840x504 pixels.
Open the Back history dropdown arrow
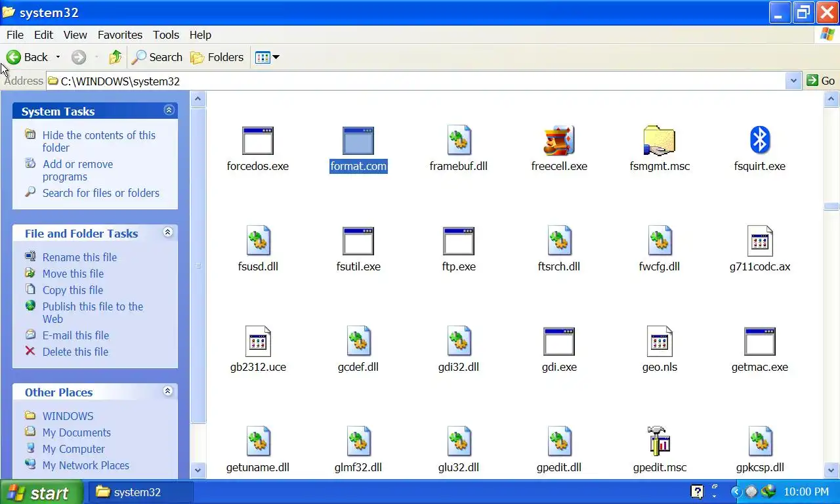pyautogui.click(x=58, y=57)
